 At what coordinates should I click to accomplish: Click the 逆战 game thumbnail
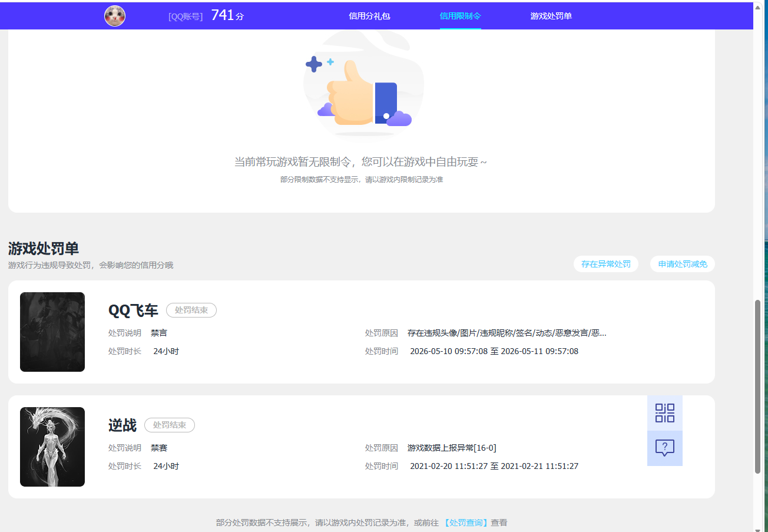[x=52, y=447]
